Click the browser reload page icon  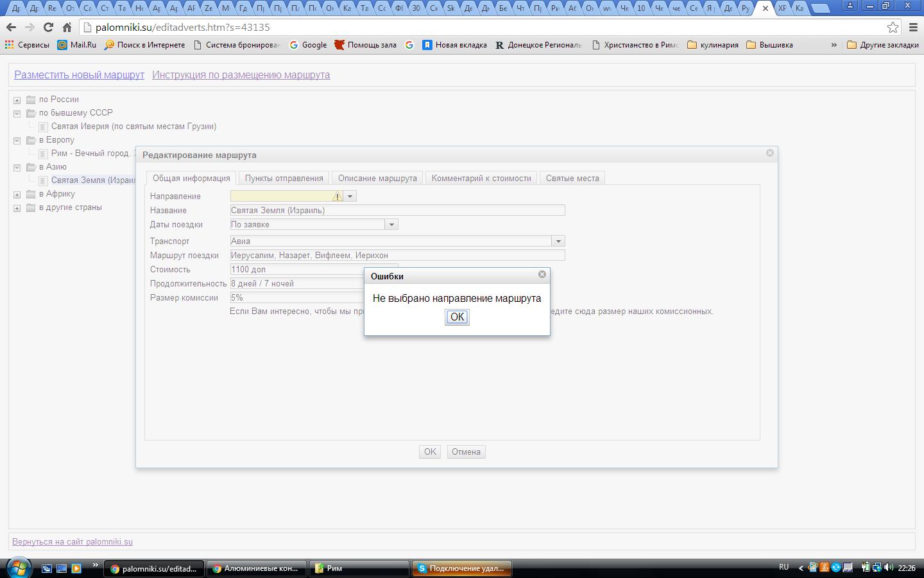48,28
